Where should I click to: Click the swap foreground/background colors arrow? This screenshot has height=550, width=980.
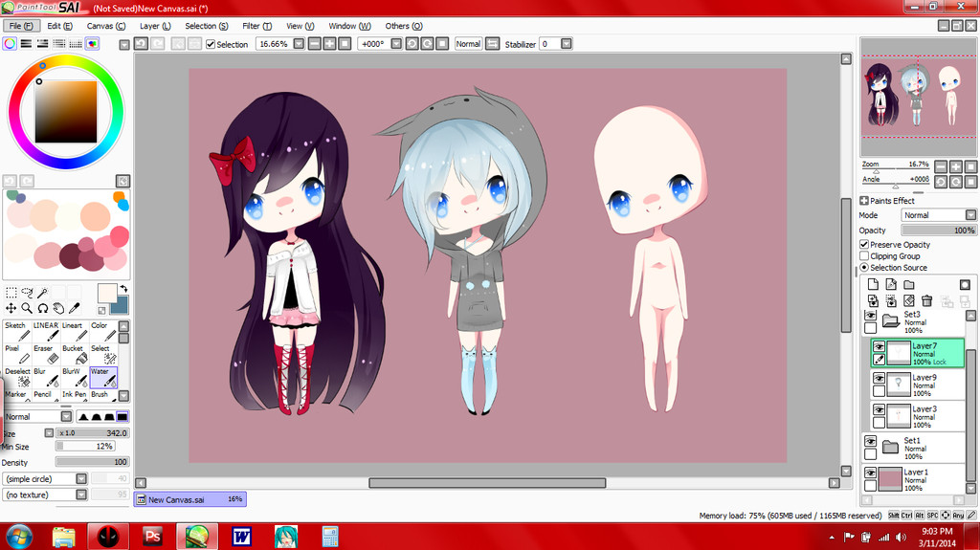123,288
